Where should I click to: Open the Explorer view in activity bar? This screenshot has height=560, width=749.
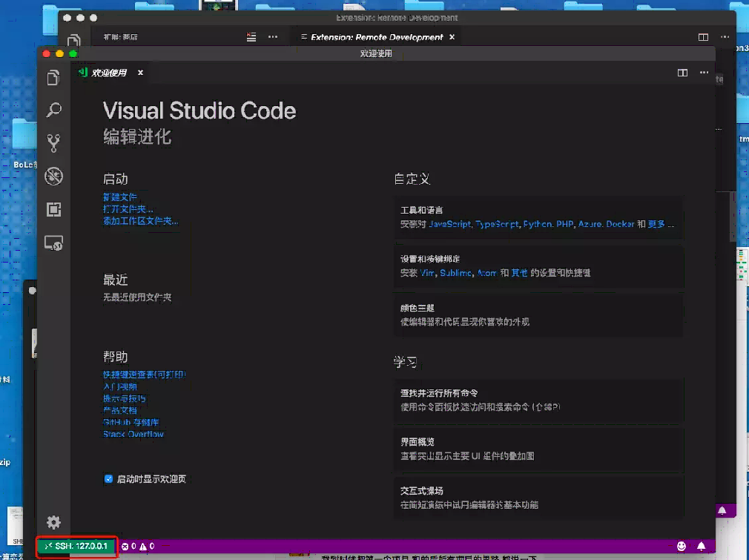(x=53, y=78)
